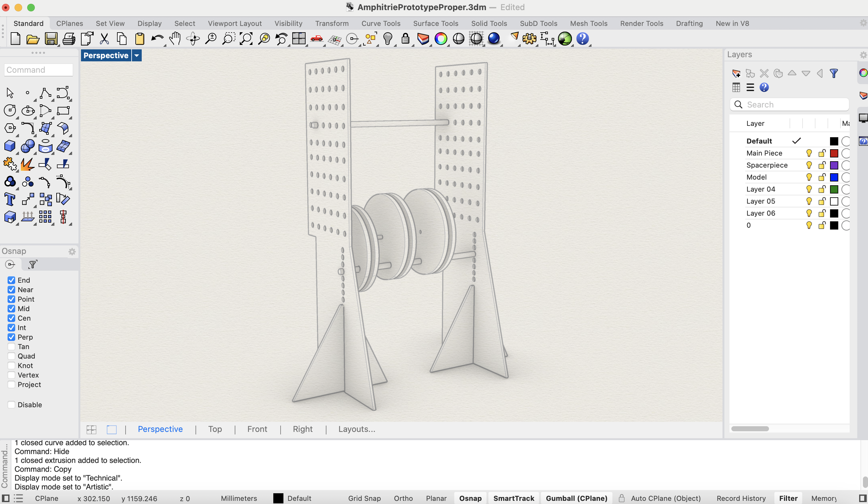Image resolution: width=868 pixels, height=504 pixels.
Task: Click the Lock padlock icon in toolbar
Action: [x=406, y=39]
